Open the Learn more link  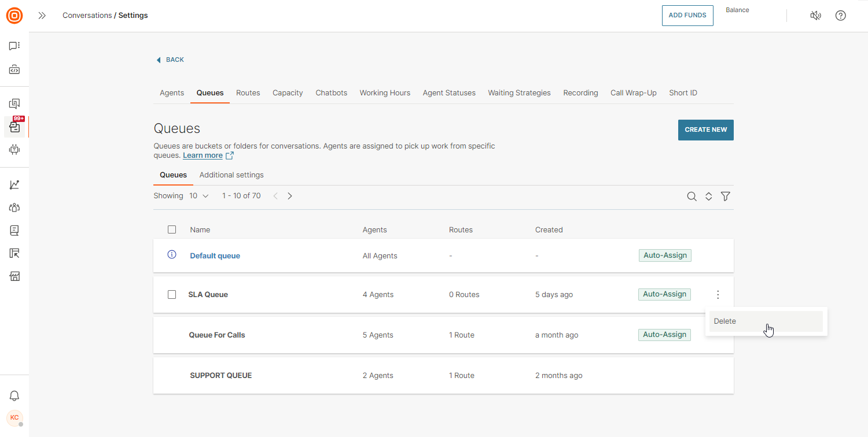point(203,155)
